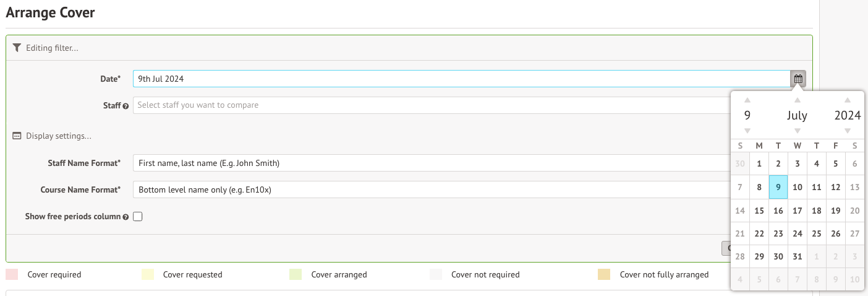Increase the day with the up arrow above 9
Image resolution: width=868 pixels, height=296 pixels.
pos(747,100)
